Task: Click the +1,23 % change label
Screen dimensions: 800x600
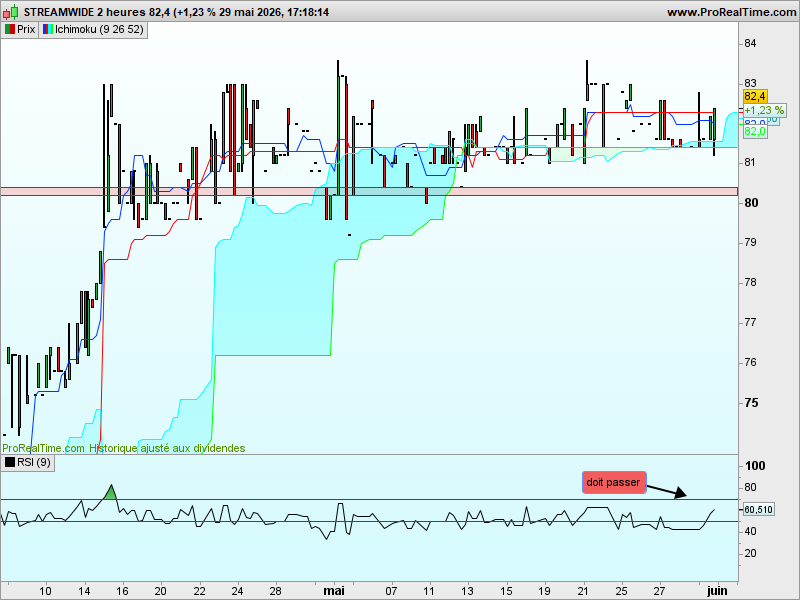Action: tap(764, 110)
